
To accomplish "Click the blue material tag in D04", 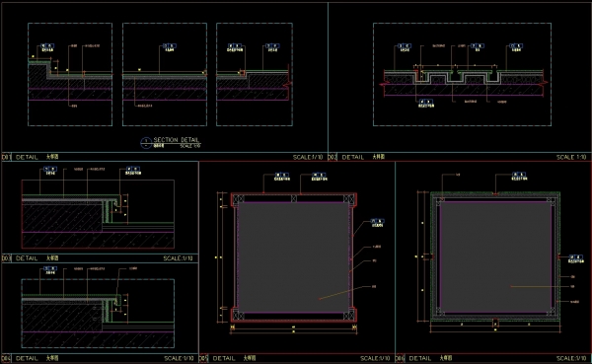I will (x=50, y=268).
